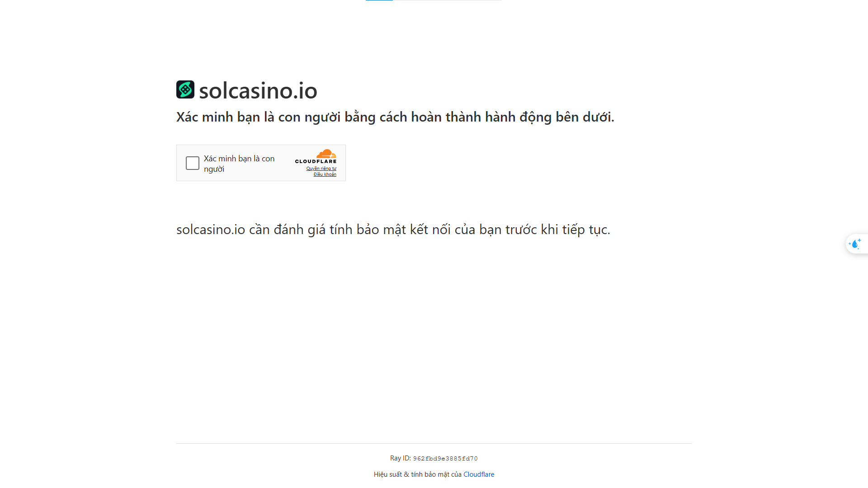The image size is (868, 488).
Task: Click the bold verification instruction heading
Action: pos(395,117)
